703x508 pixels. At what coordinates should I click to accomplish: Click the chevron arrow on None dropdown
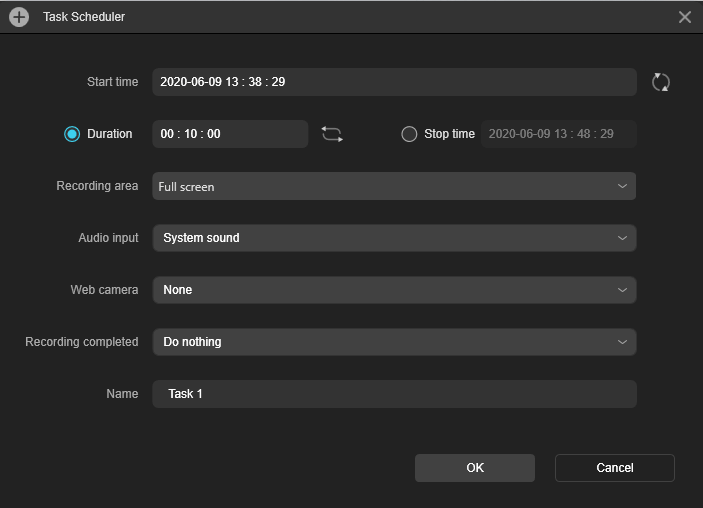622,290
